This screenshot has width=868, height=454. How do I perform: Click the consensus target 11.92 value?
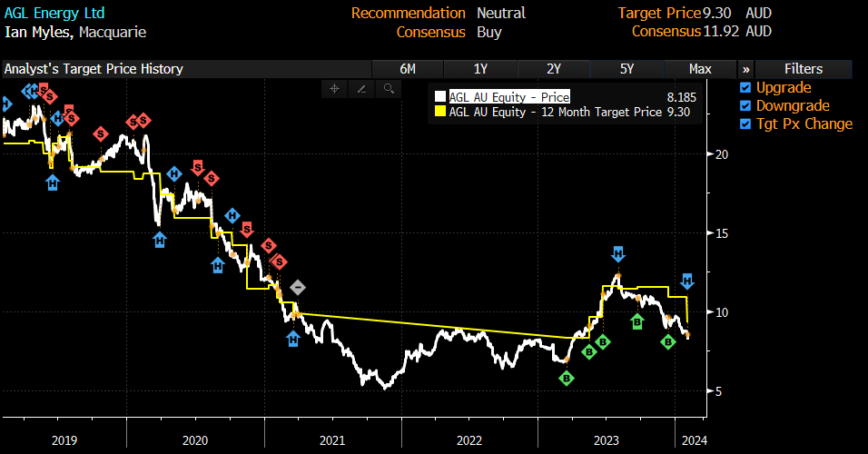721,31
